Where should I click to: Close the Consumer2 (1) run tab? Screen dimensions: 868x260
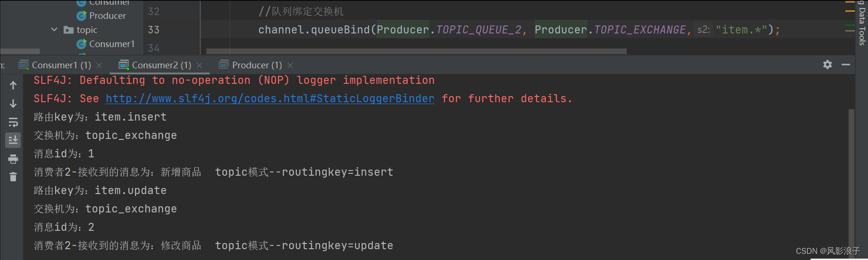coord(199,65)
